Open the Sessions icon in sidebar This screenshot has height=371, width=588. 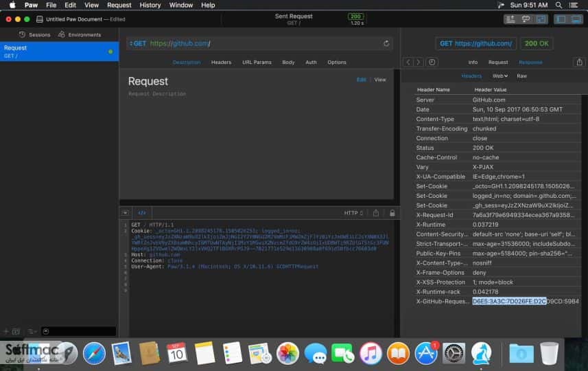coord(22,34)
